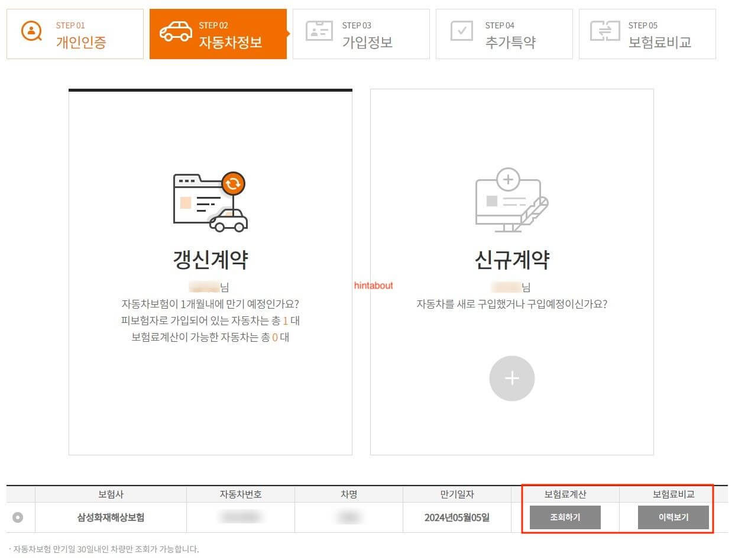Select the 삼성화재해상보험 table cell

(111, 517)
